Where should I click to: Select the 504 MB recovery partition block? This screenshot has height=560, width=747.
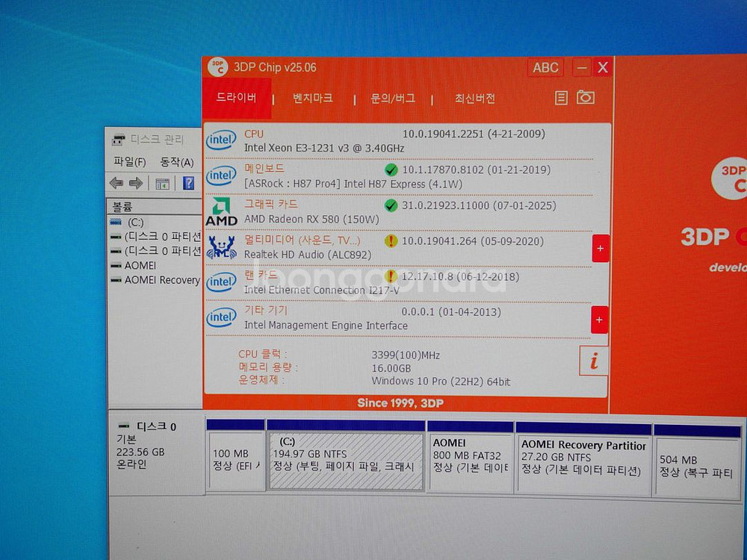point(697,461)
